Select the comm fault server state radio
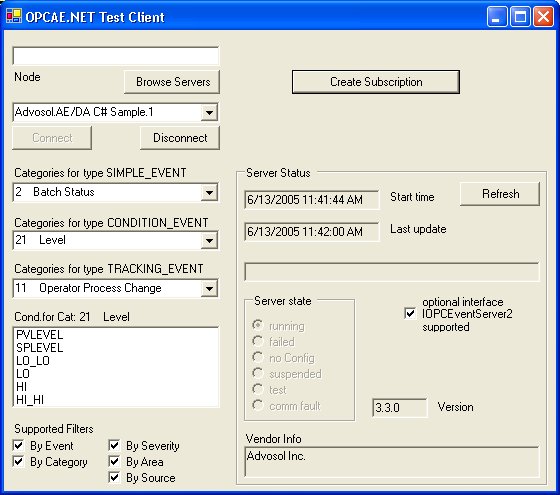This screenshot has width=560, height=495. click(258, 405)
